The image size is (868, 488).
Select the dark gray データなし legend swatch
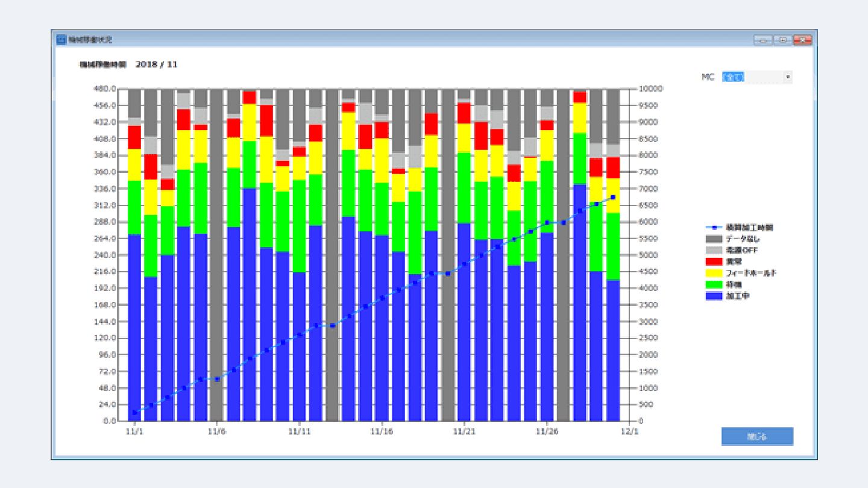click(x=714, y=239)
